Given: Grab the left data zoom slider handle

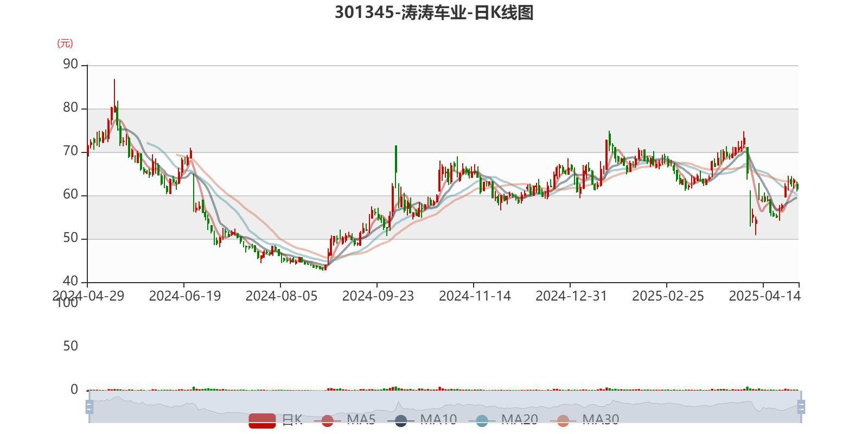Looking at the screenshot, I should pyautogui.click(x=89, y=406).
